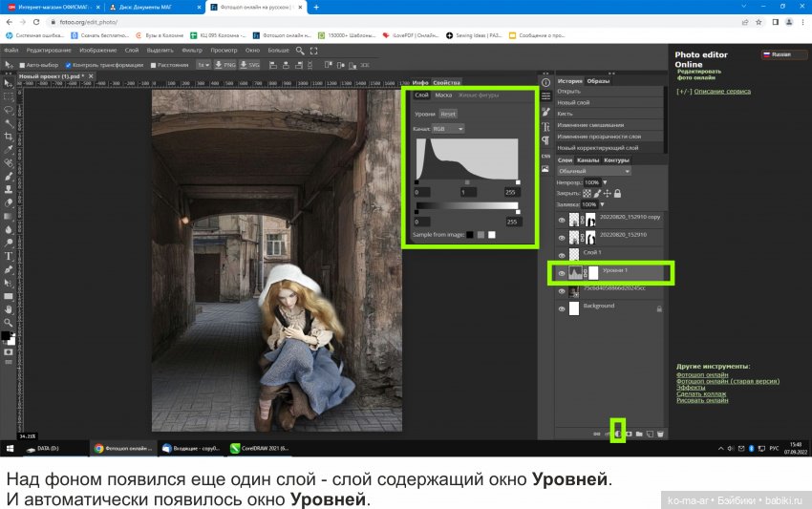
Task: Click the search magnifier in the menu bar
Action: point(300,51)
